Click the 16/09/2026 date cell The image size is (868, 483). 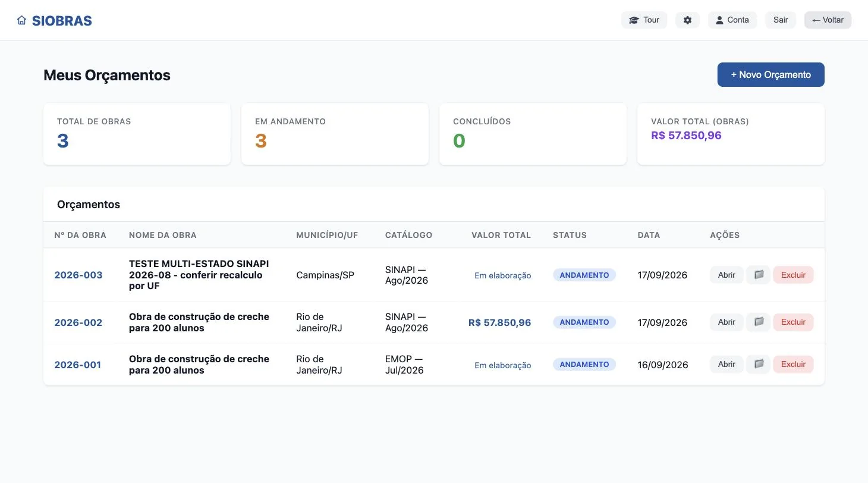click(x=662, y=365)
